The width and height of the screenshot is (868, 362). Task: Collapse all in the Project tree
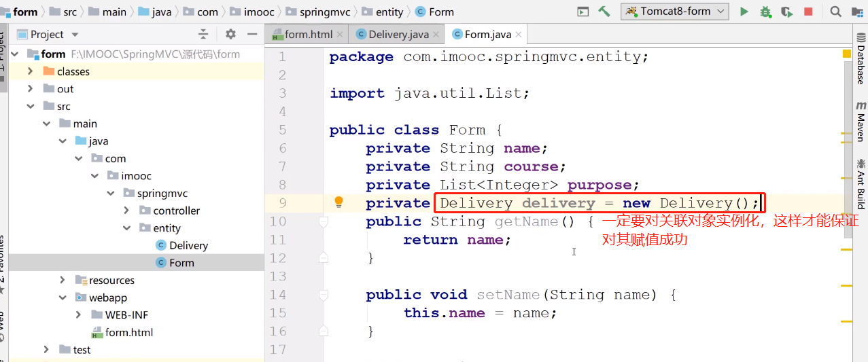[x=203, y=34]
